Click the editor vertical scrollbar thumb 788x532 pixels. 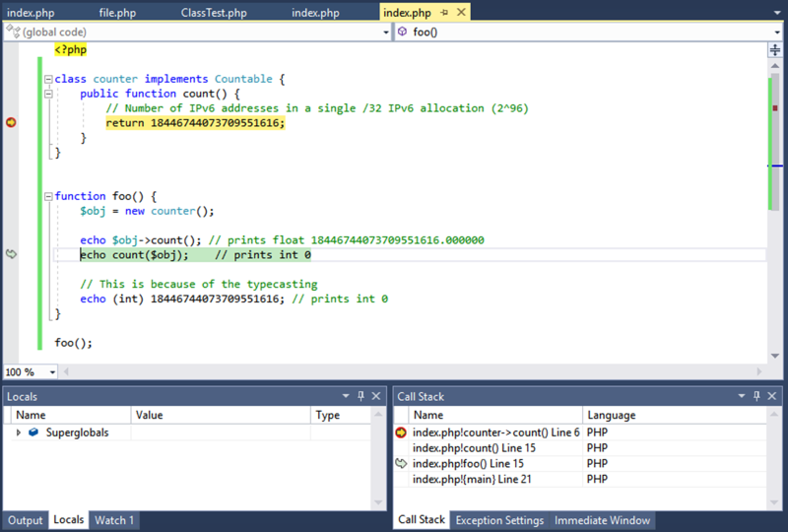(x=775, y=142)
